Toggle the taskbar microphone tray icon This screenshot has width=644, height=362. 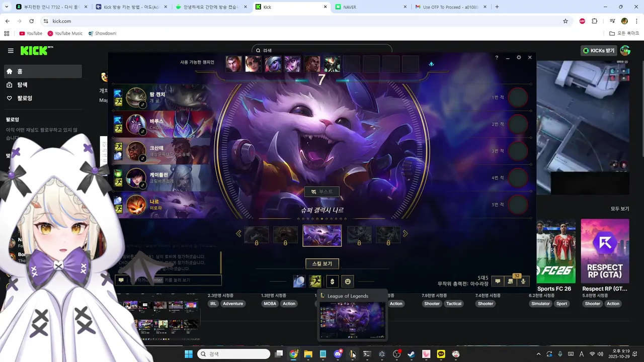[560, 354]
